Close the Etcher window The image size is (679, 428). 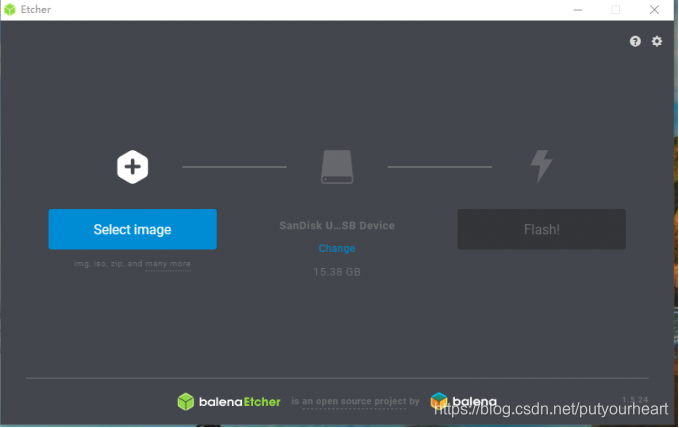pos(654,10)
